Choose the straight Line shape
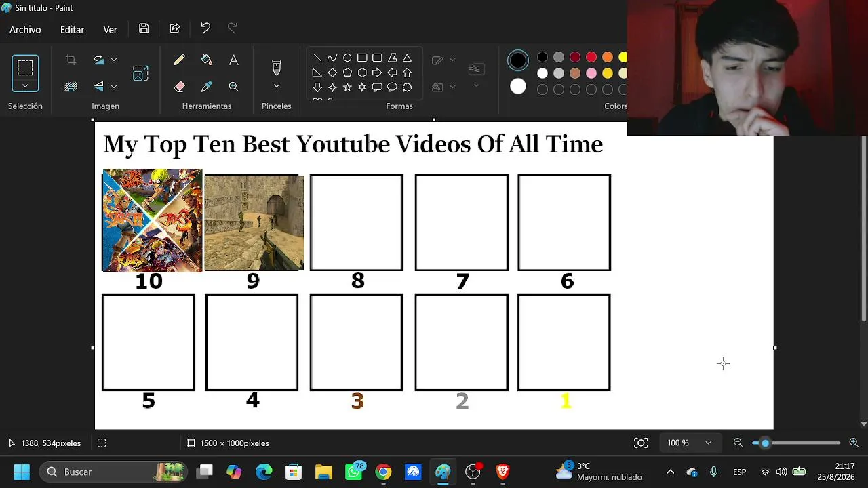This screenshot has height=488, width=868. point(317,58)
